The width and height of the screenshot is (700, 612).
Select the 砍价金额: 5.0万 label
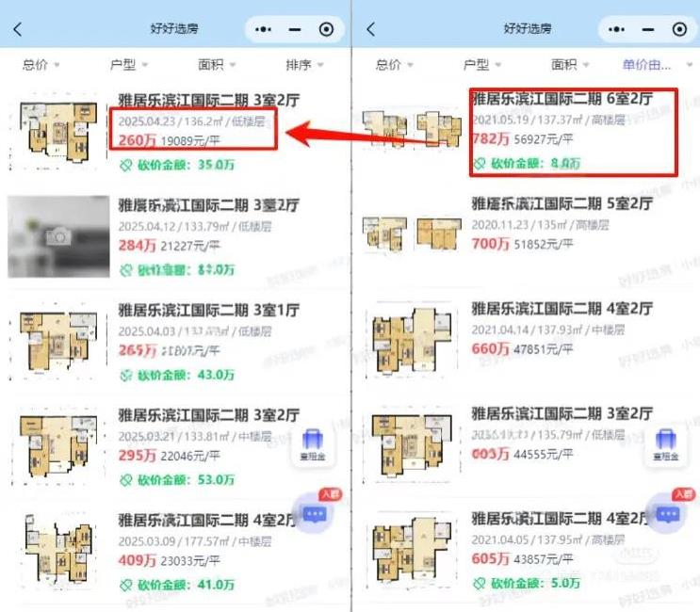536,583
